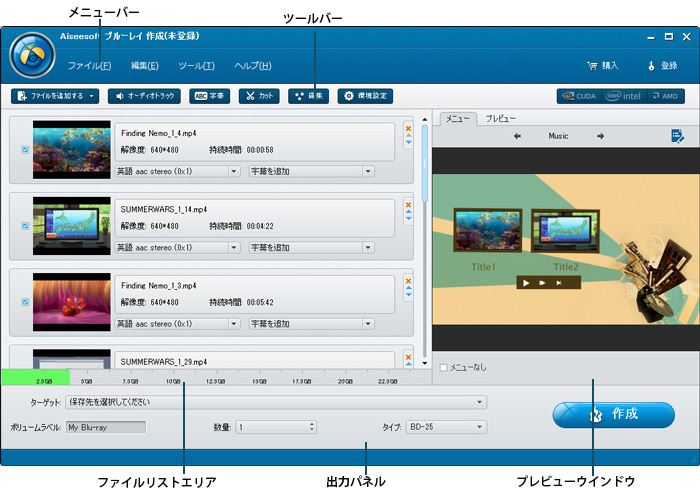Open the 字幕 subtitle tool

point(208,96)
